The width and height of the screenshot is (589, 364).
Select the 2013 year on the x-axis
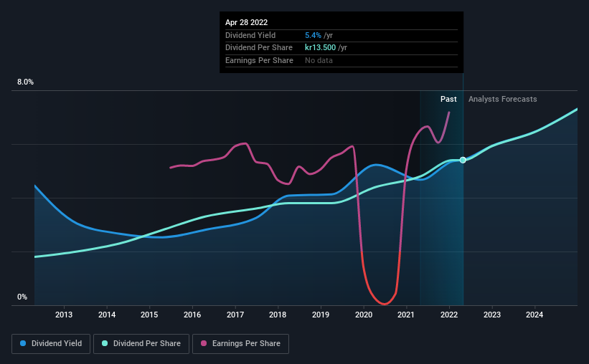click(64, 315)
